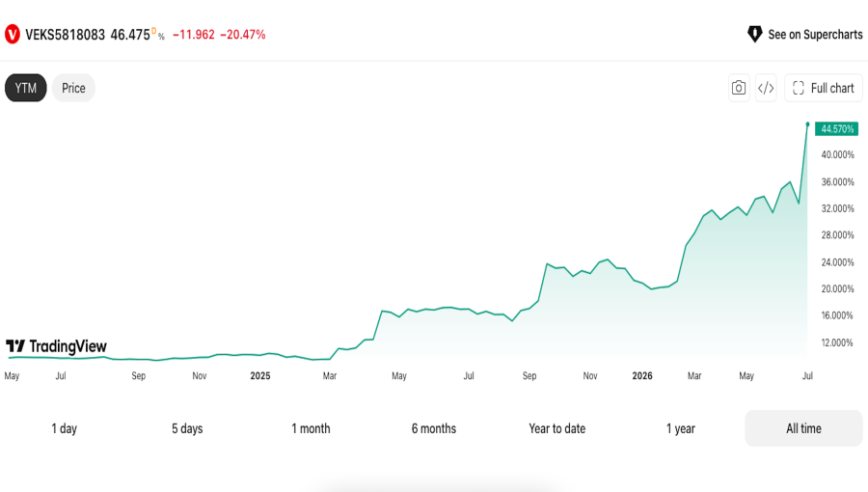Click the last data point on chart line
The width and height of the screenshot is (868, 492).
tap(807, 124)
